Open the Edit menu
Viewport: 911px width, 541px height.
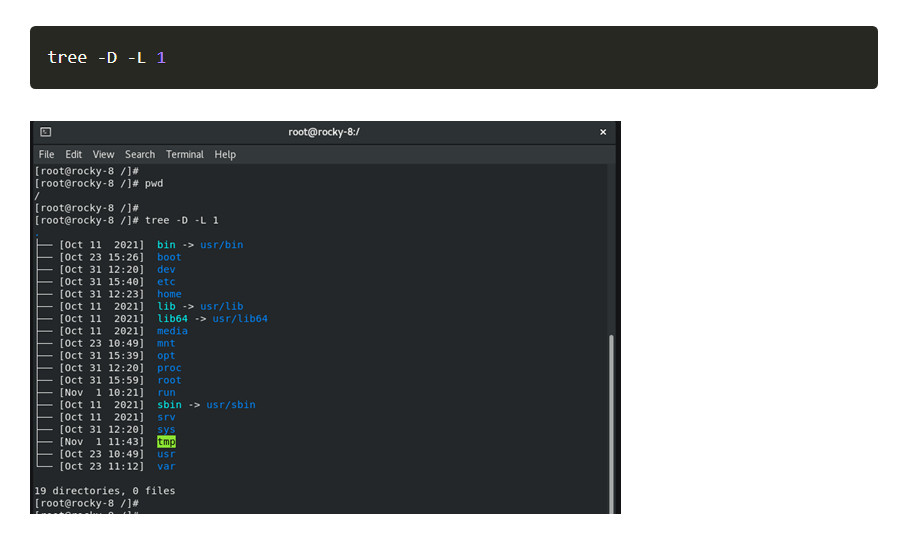73,155
